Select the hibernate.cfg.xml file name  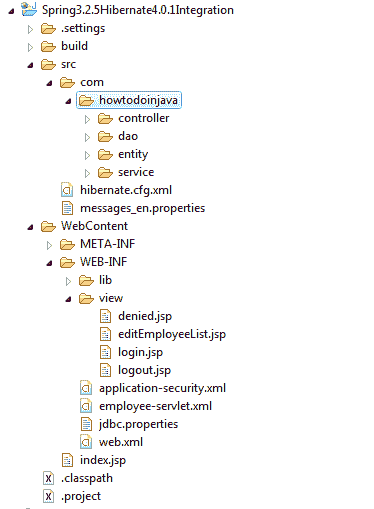[x=126, y=190]
